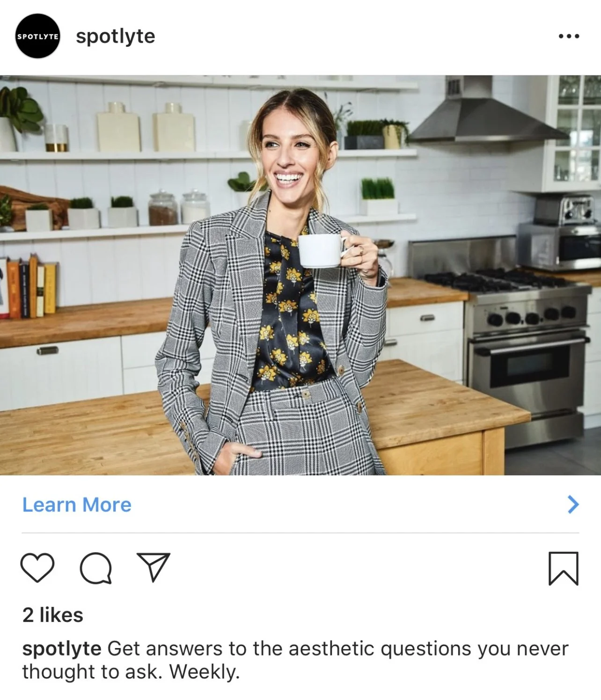Follow the Learn More link
The width and height of the screenshot is (601, 700).
77,504
